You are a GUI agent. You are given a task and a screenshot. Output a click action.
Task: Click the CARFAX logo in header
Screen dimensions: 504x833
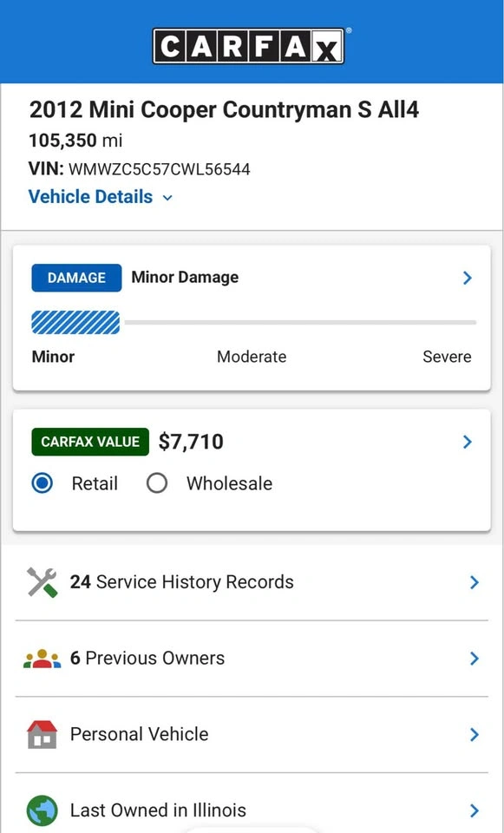click(249, 46)
